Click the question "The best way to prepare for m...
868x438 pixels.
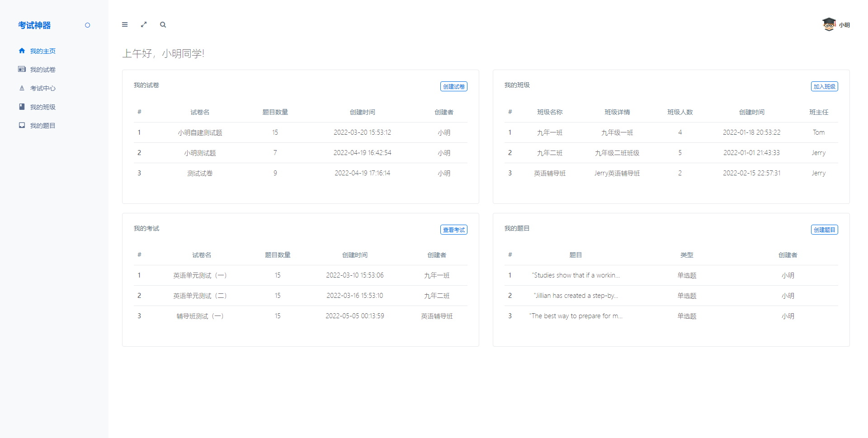pos(576,316)
